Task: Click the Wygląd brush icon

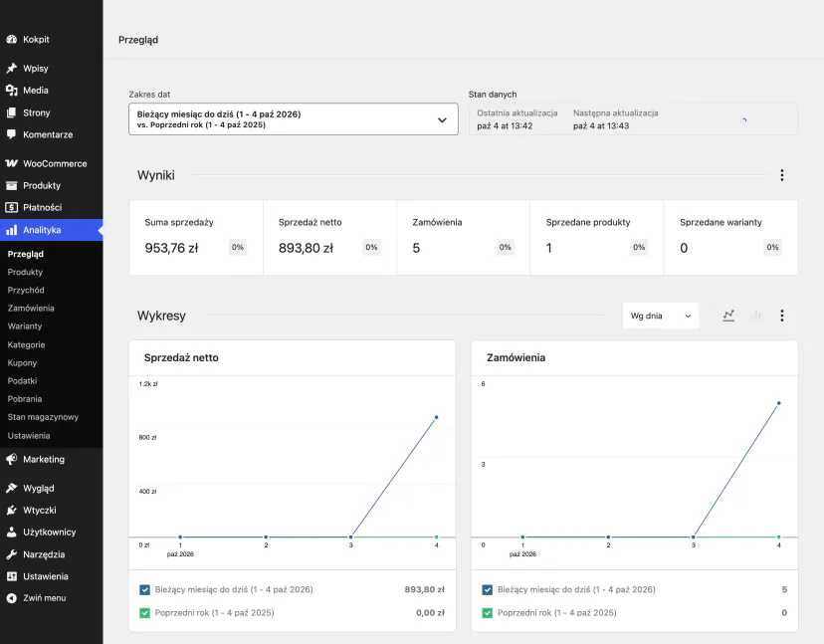Action: [x=12, y=489]
